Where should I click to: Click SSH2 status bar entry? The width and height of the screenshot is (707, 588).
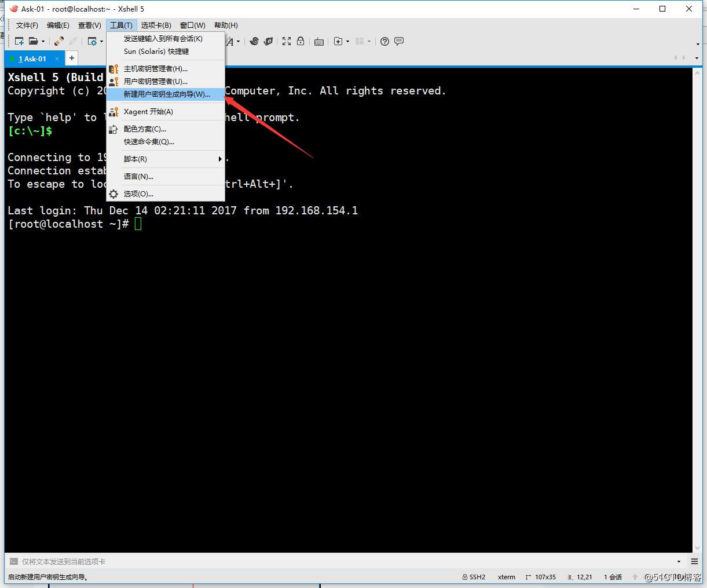point(474,577)
